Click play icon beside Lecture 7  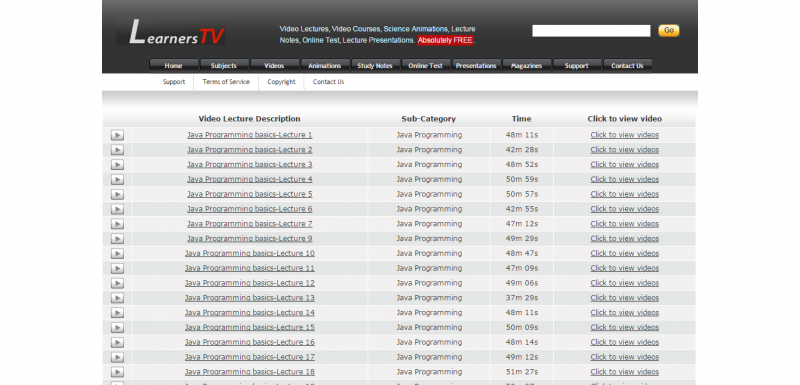[117, 224]
